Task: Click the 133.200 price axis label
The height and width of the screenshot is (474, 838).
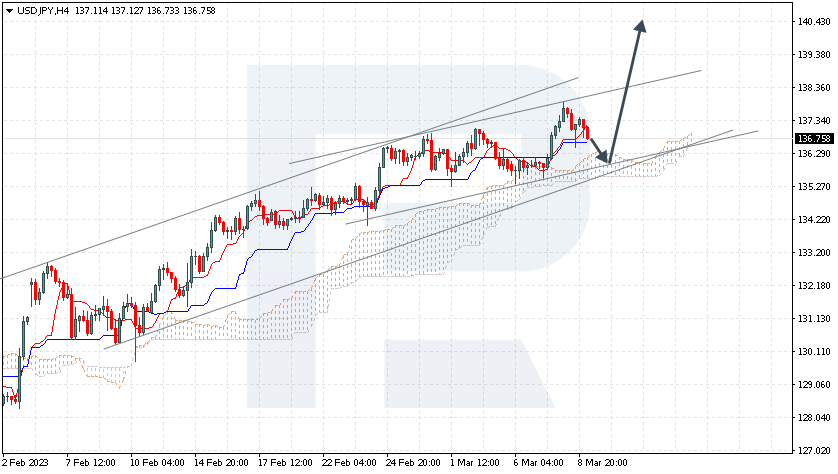Action: [x=814, y=253]
